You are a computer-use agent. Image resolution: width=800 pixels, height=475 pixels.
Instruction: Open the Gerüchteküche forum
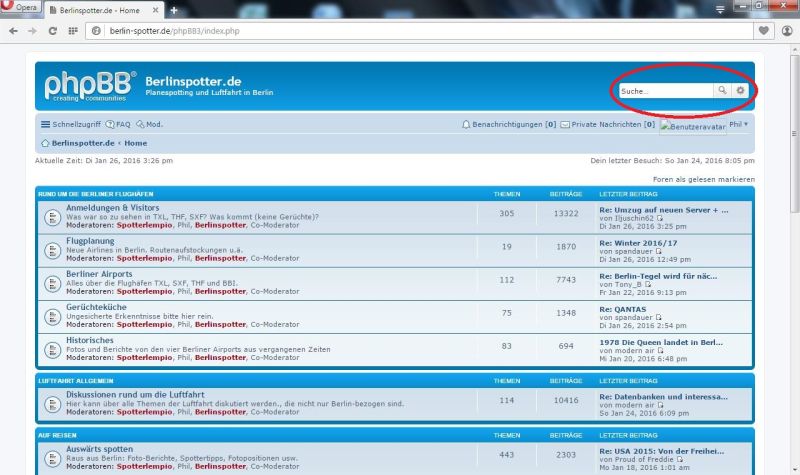pyautogui.click(x=96, y=307)
